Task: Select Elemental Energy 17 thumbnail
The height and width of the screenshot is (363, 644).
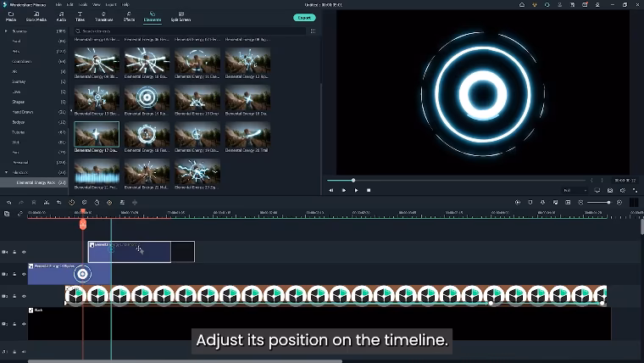Action: 97,134
